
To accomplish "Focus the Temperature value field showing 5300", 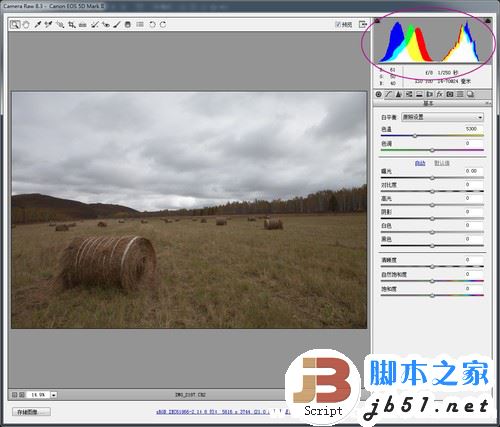I will coord(474,129).
